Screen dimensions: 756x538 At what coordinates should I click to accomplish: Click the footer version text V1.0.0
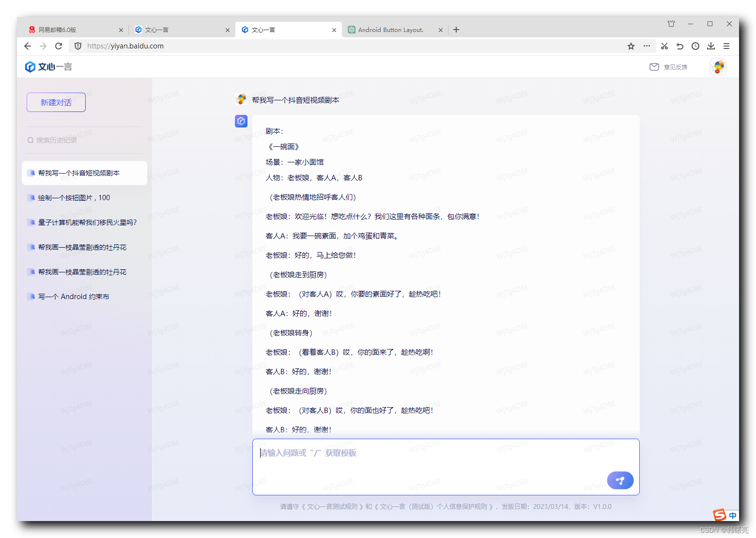click(x=602, y=506)
